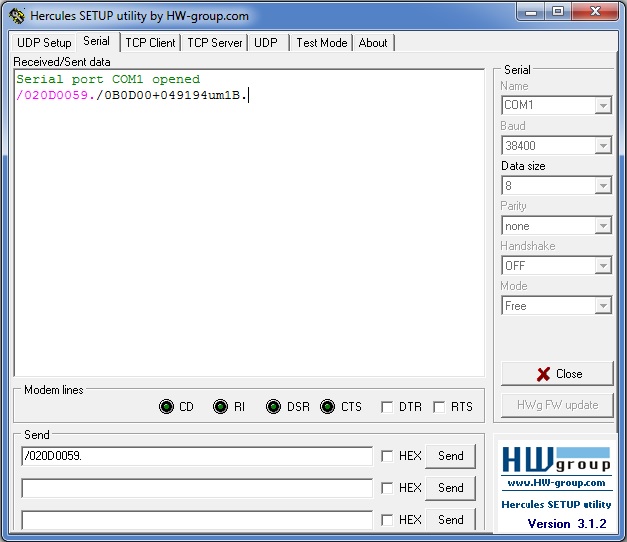Tick HEX checkbox of second send line
This screenshot has width=627, height=542.
pos(387,488)
